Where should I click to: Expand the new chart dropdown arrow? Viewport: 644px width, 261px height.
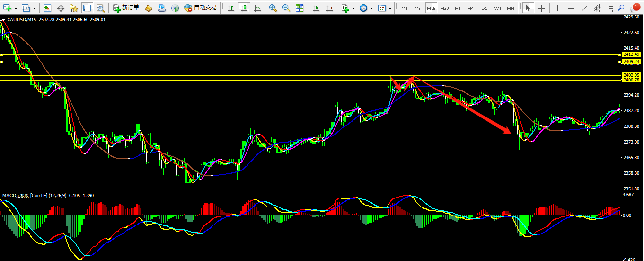pyautogui.click(x=16, y=8)
